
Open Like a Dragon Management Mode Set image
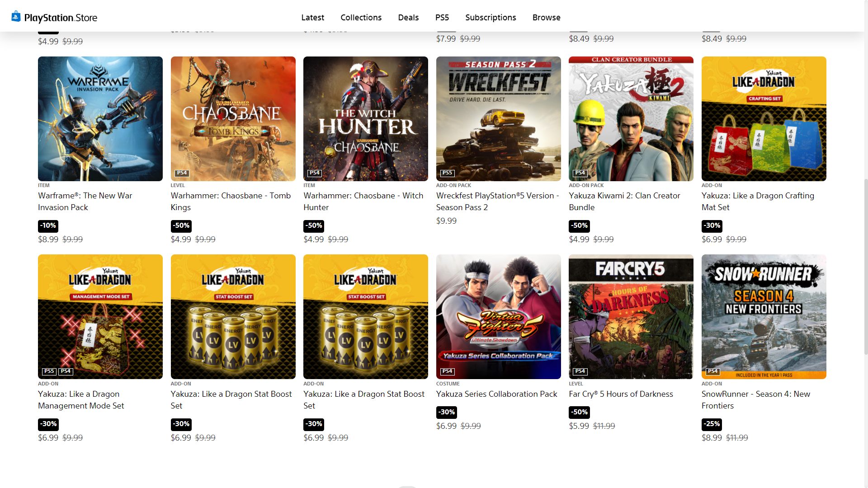(x=100, y=317)
